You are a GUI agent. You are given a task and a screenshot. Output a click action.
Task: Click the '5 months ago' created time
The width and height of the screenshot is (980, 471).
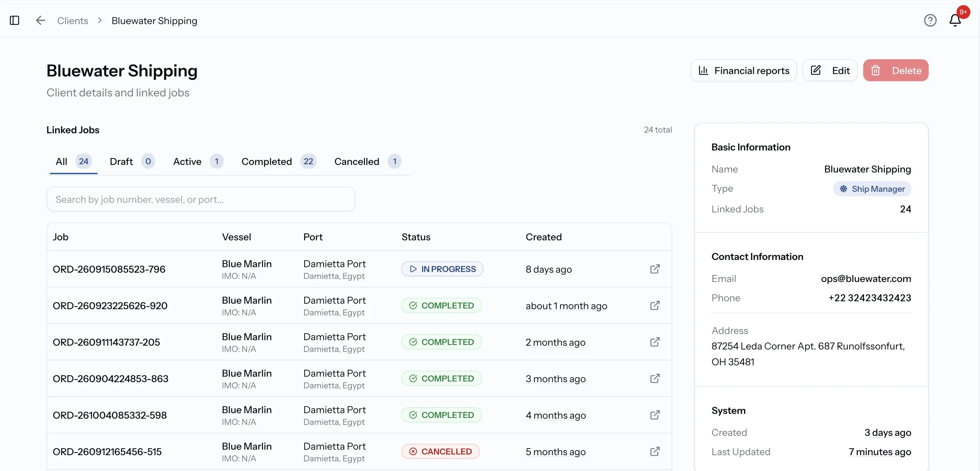[x=555, y=452]
